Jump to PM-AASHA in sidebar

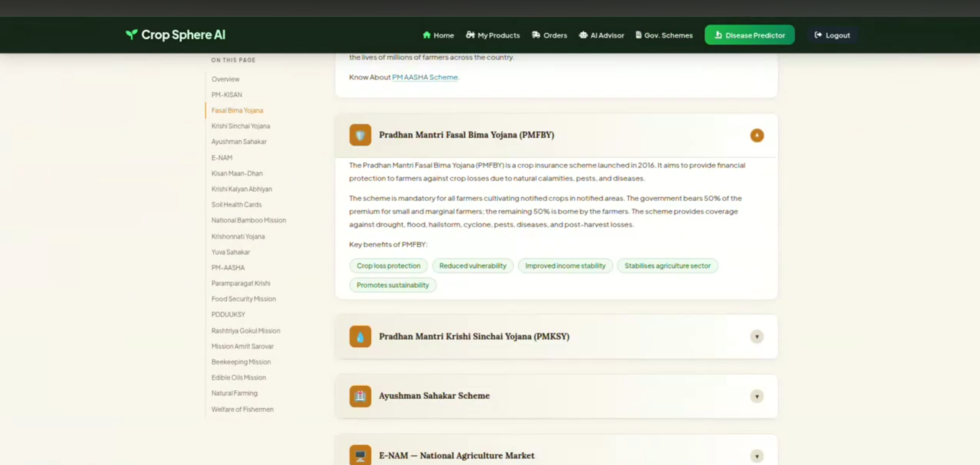(228, 267)
